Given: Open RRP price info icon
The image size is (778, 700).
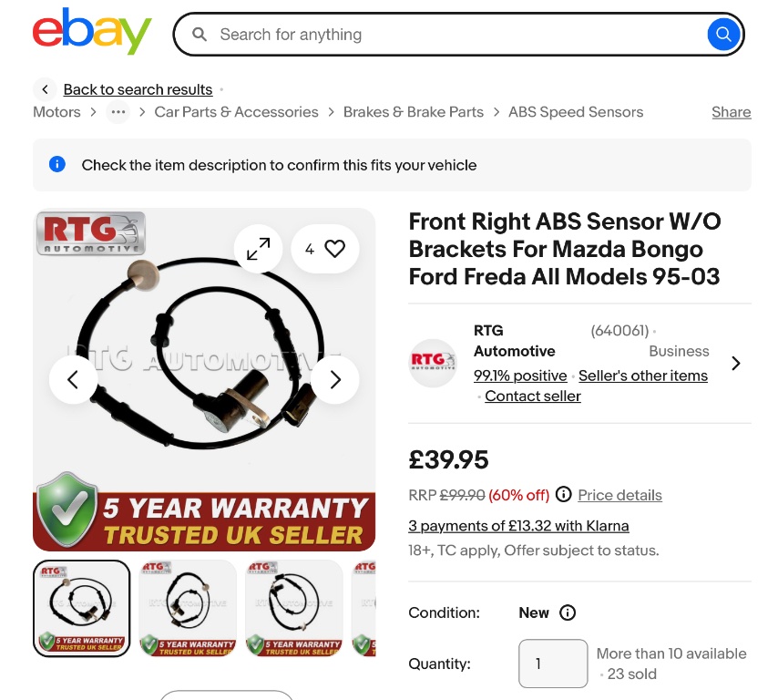Looking at the screenshot, I should point(564,495).
